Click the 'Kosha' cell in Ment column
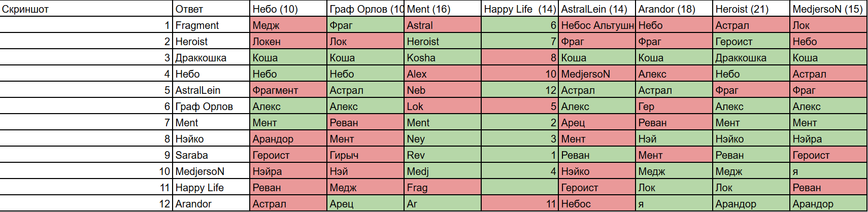 click(443, 57)
